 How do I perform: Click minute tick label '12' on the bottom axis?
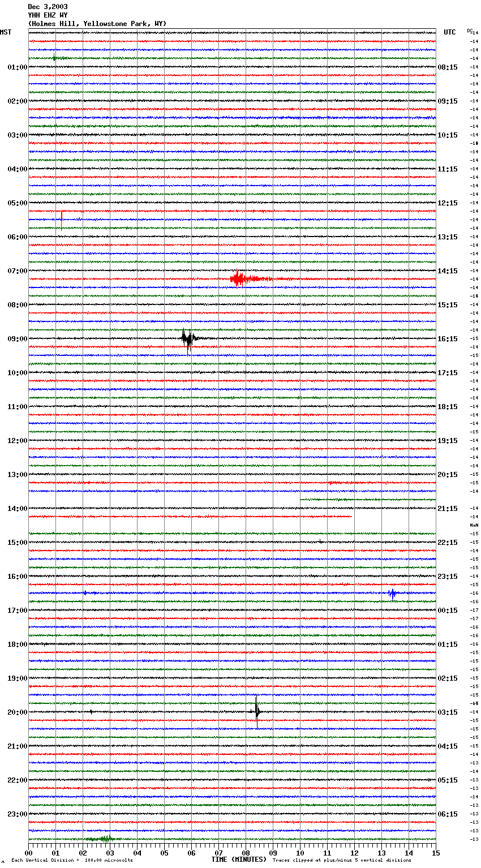[354, 853]
